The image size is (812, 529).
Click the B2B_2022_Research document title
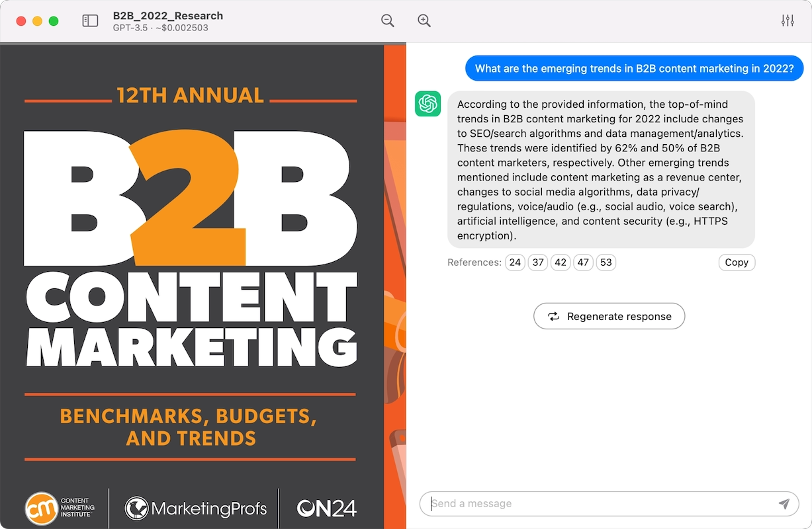point(168,15)
